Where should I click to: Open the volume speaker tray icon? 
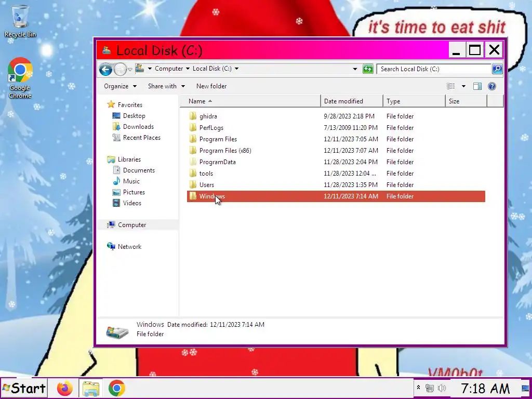point(442,388)
